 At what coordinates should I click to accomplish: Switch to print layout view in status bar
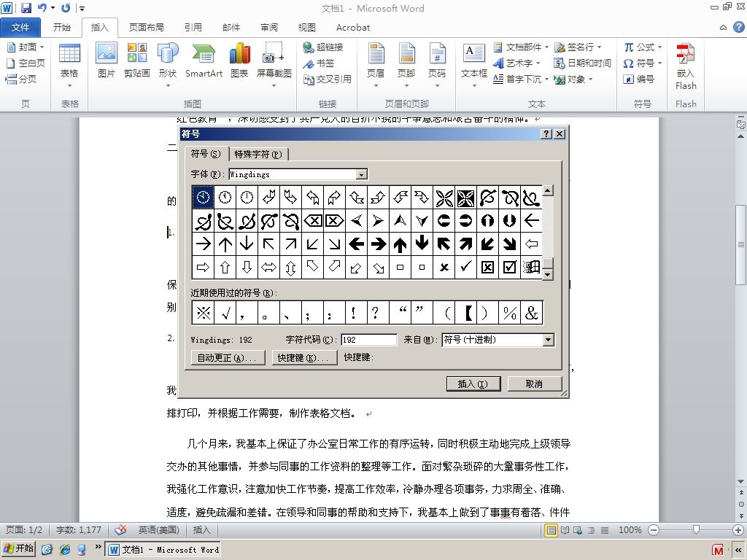coord(551,530)
